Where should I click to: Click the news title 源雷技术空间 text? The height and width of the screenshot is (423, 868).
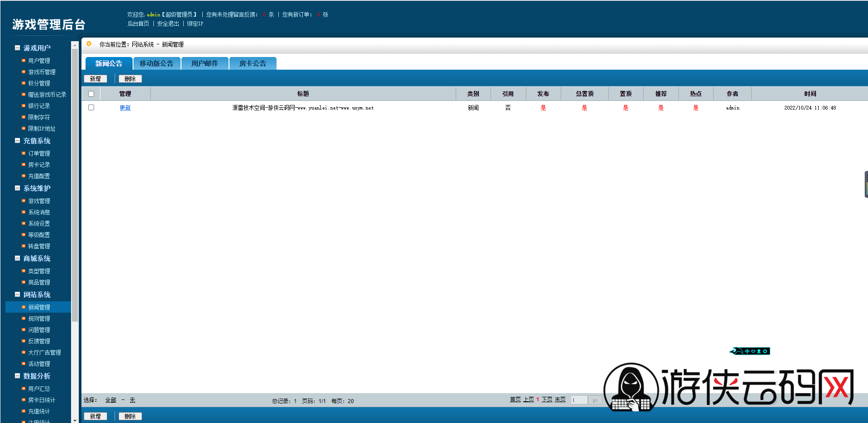click(303, 108)
